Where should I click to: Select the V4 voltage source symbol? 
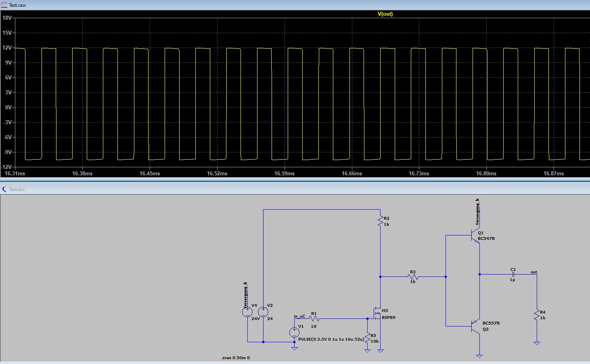(247, 312)
